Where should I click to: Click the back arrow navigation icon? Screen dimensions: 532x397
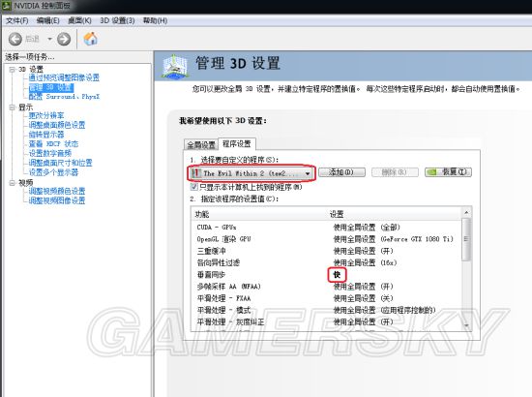pos(15,39)
